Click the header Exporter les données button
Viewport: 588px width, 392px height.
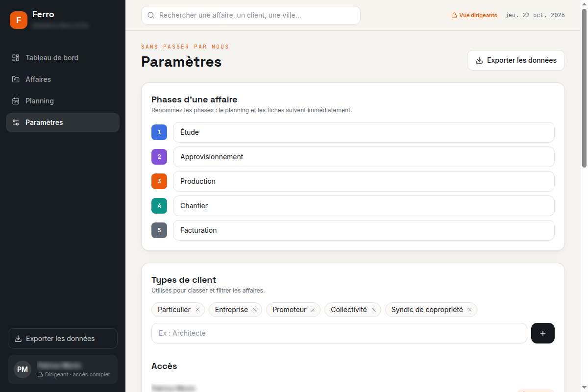[x=516, y=60]
